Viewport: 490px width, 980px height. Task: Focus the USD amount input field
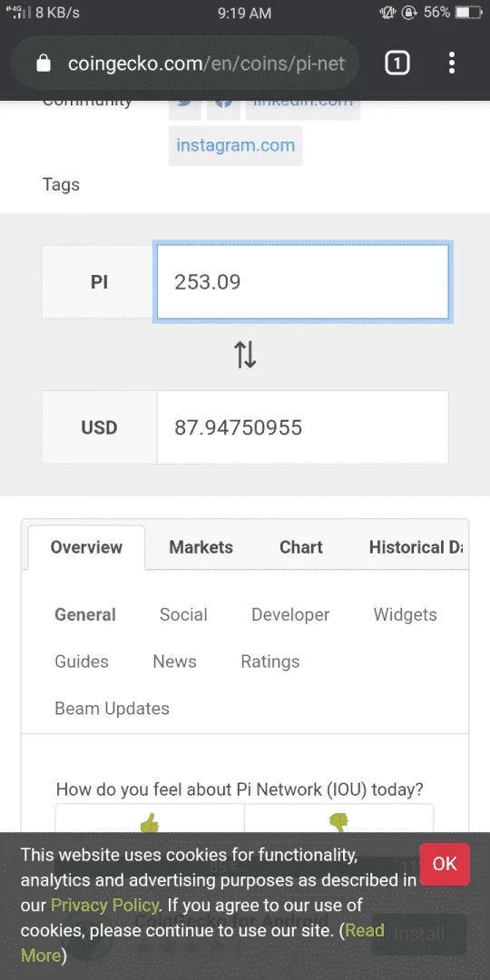click(302, 427)
